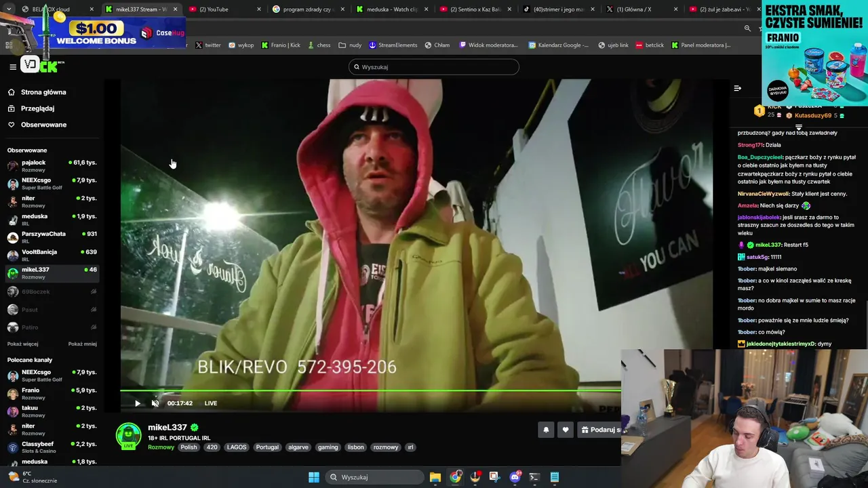Open the twitter bookmark
This screenshot has width=868, height=488.
[208, 45]
